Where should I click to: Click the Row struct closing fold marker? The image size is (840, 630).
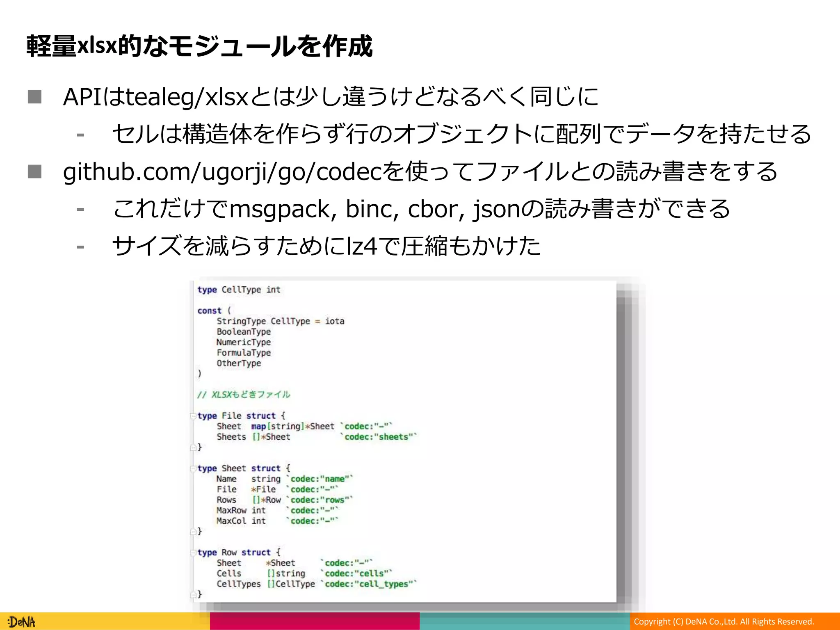pos(194,594)
